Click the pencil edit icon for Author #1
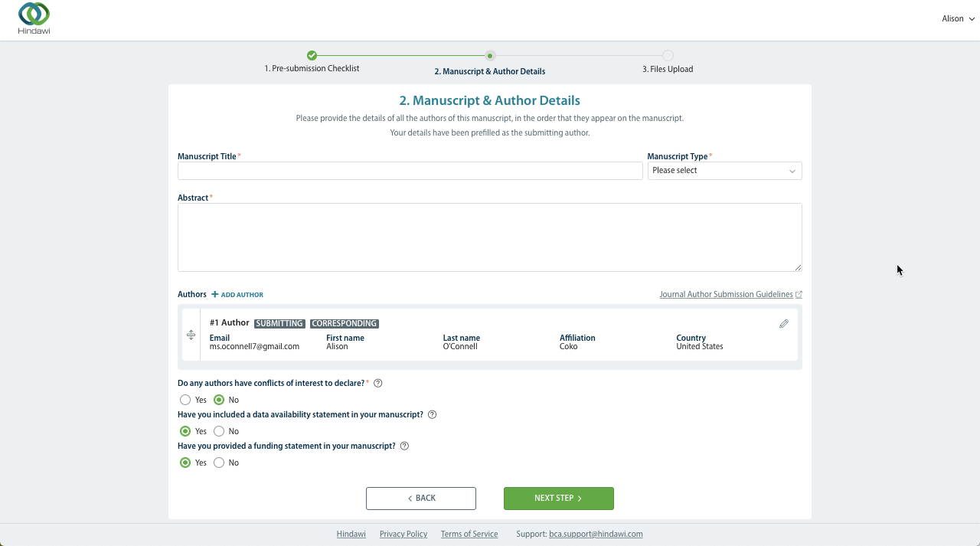Screen dimensions: 980x546 [x=784, y=324]
